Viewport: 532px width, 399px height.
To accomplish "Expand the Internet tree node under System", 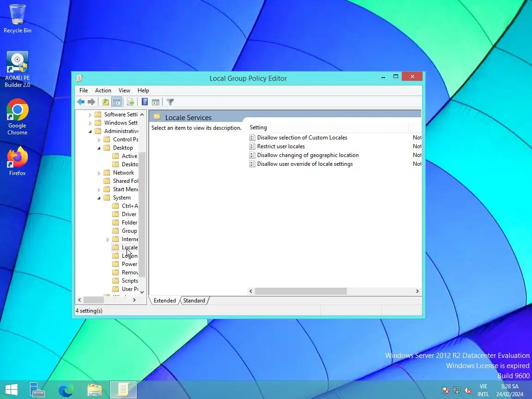I will pos(108,240).
